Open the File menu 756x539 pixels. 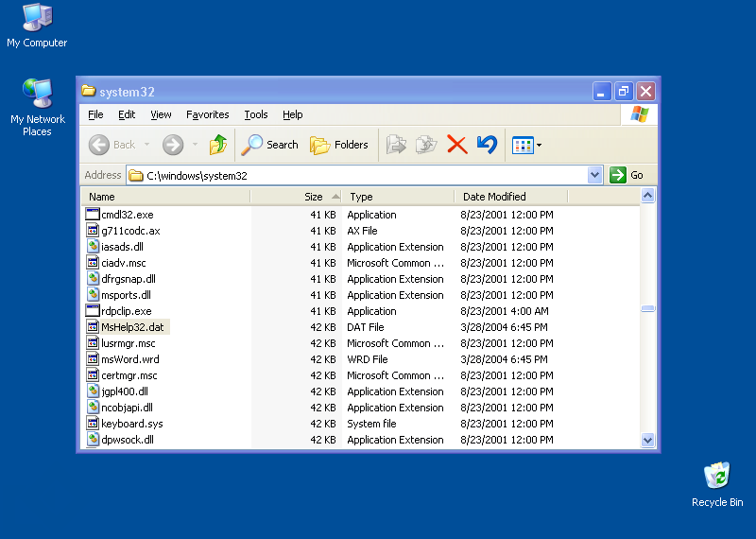(95, 114)
